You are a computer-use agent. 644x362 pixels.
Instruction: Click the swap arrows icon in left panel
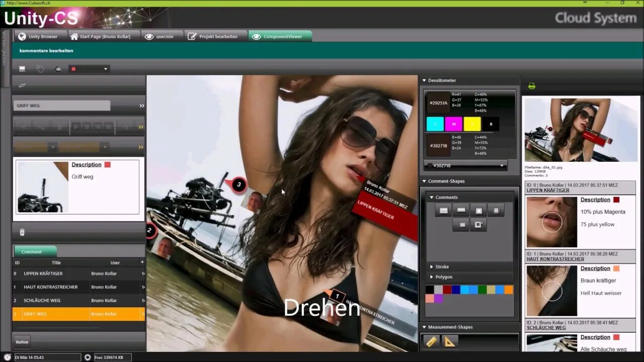coord(22,85)
